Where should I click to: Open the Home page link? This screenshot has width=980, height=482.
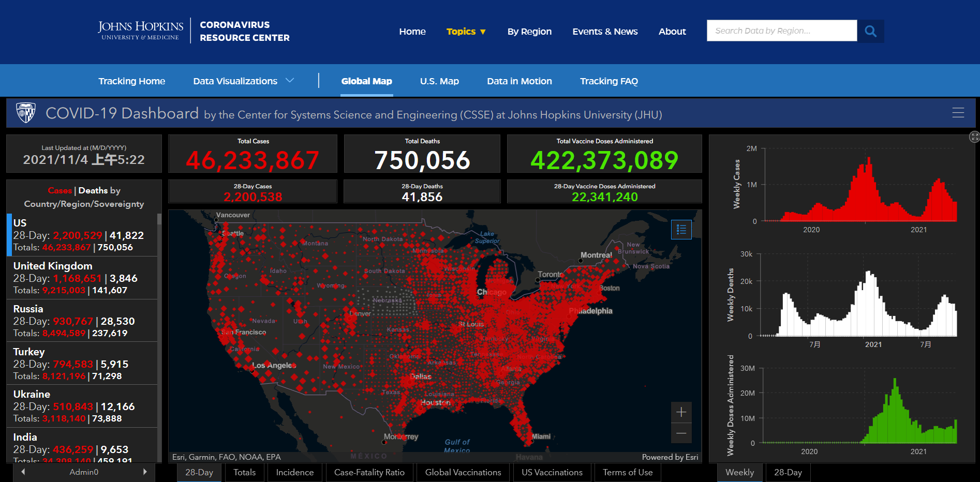(412, 32)
